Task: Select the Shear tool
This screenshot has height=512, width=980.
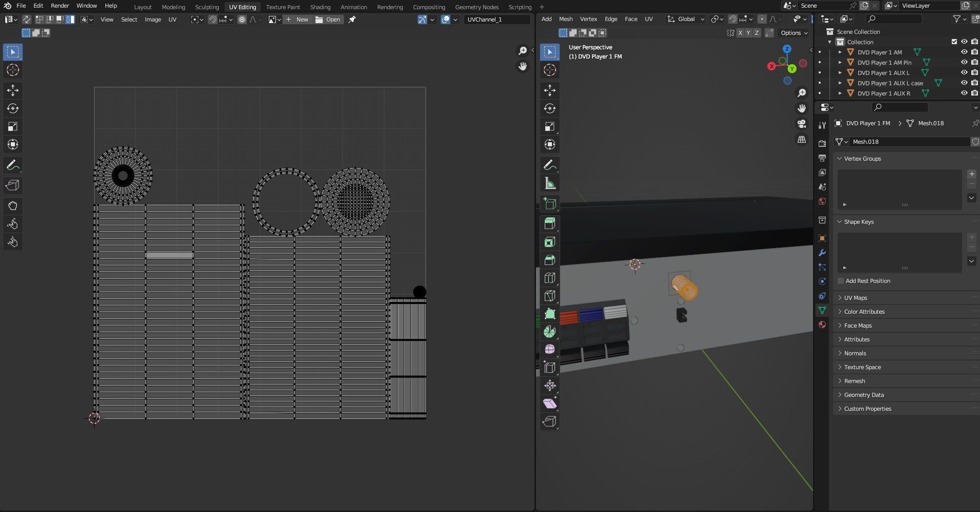Action: [550, 404]
